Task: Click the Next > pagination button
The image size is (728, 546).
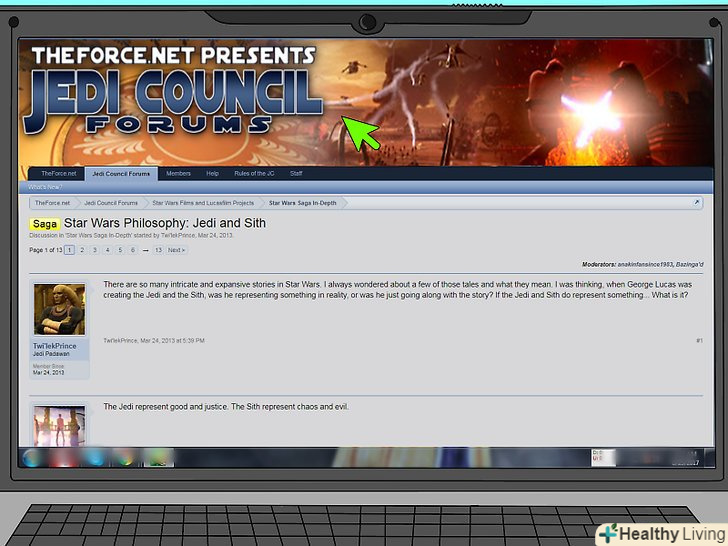Action: pyautogui.click(x=176, y=250)
